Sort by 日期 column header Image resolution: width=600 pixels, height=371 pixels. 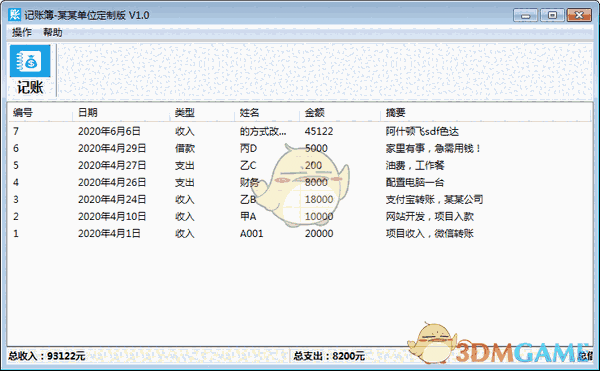click(121, 112)
